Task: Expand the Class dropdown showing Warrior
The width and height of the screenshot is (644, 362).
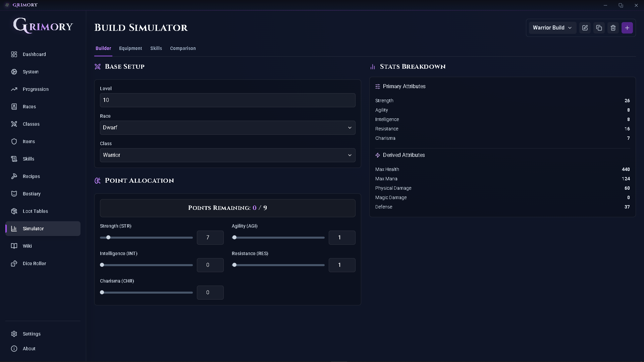Action: (227, 155)
